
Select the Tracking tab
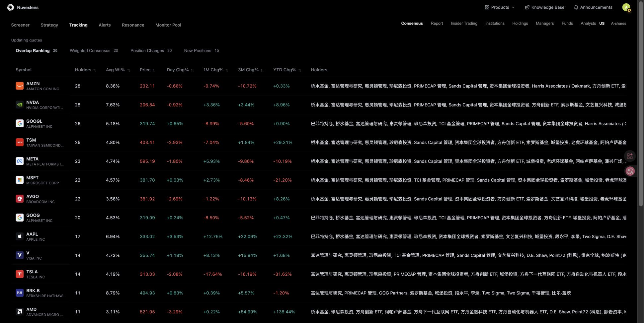click(x=78, y=25)
